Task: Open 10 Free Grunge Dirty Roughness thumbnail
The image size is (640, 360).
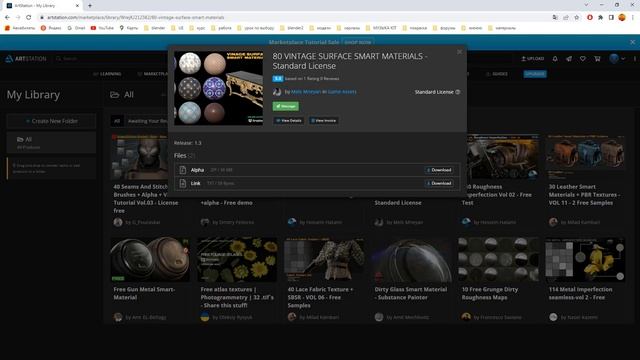Action: coord(498,260)
